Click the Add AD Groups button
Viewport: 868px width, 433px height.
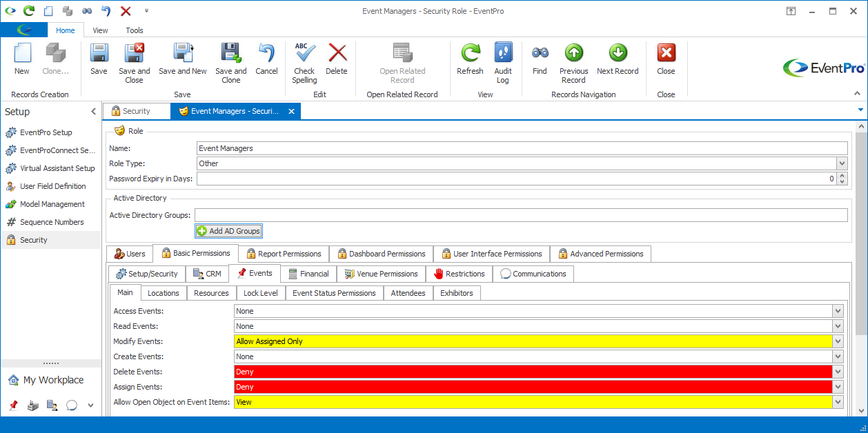click(228, 231)
